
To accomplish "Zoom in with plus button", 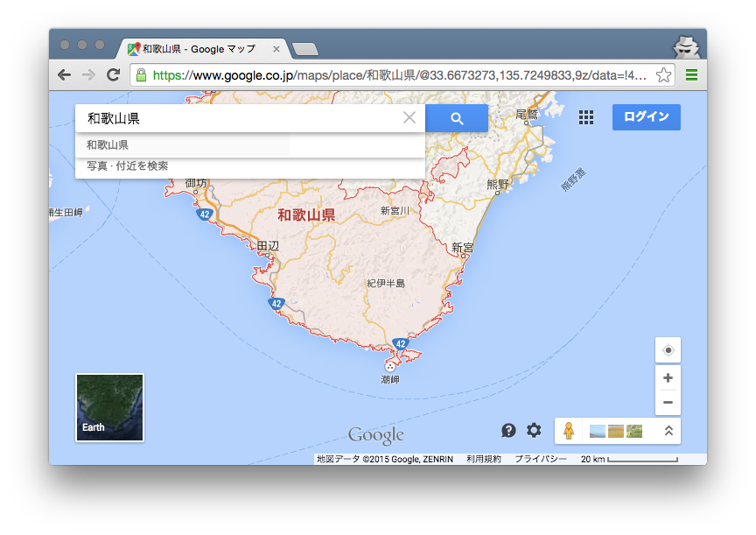I will click(668, 377).
